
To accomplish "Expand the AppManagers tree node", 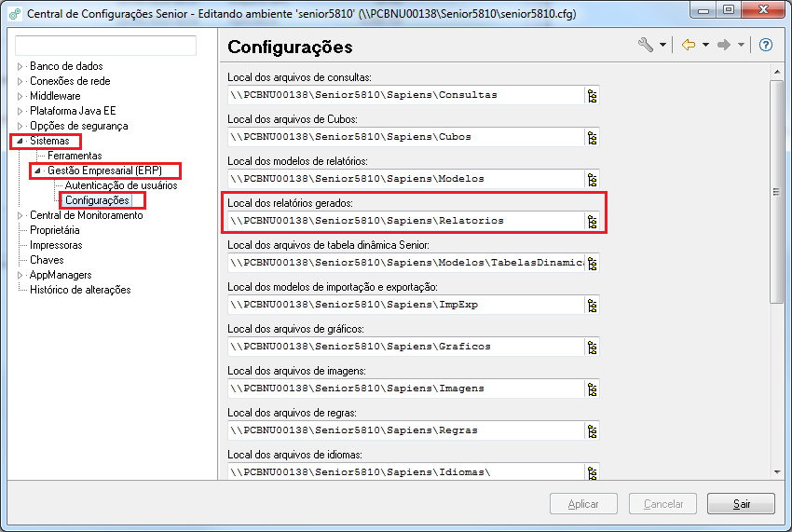I will (x=20, y=275).
